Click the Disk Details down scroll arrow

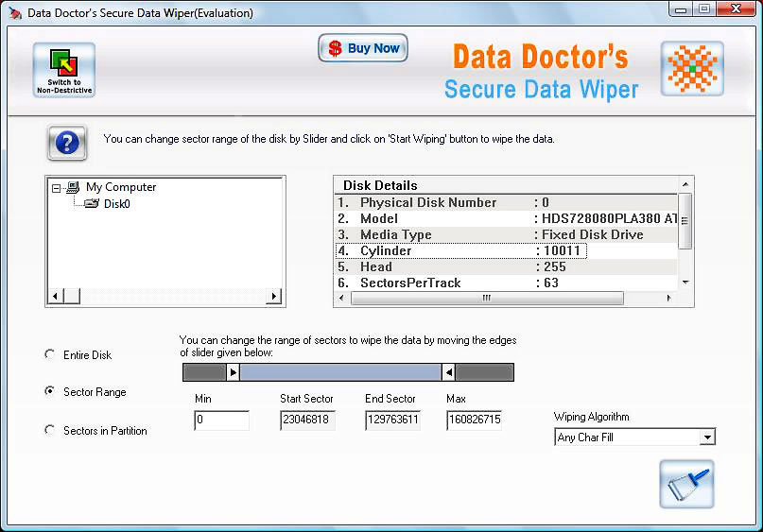(x=685, y=282)
